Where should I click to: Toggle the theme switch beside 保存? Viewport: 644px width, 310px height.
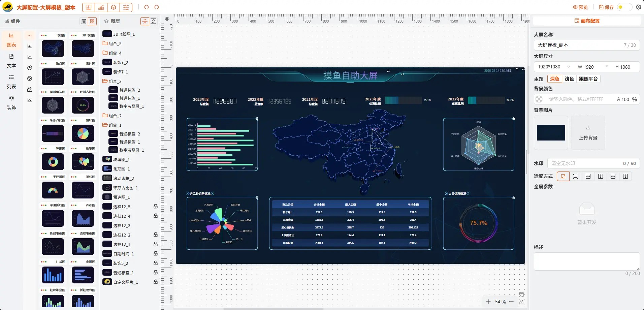(624, 7)
